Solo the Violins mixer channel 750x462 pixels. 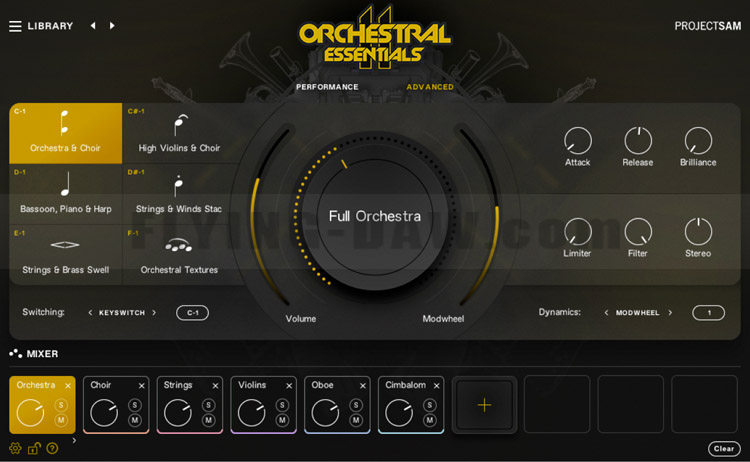click(x=282, y=405)
